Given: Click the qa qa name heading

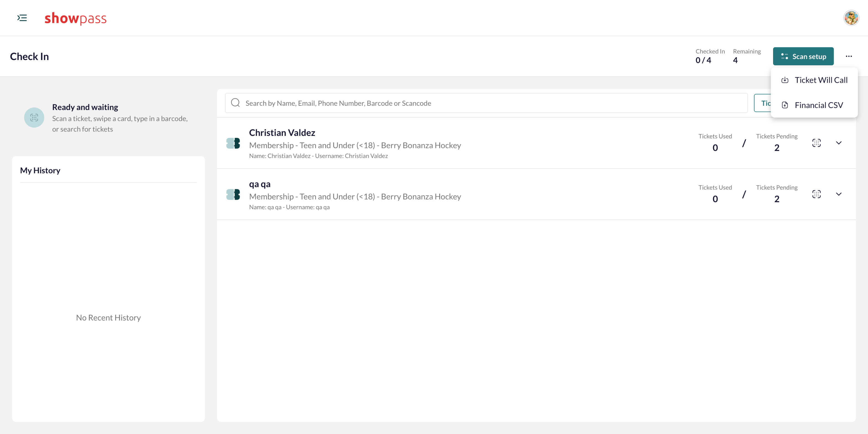Looking at the screenshot, I should pyautogui.click(x=260, y=184).
